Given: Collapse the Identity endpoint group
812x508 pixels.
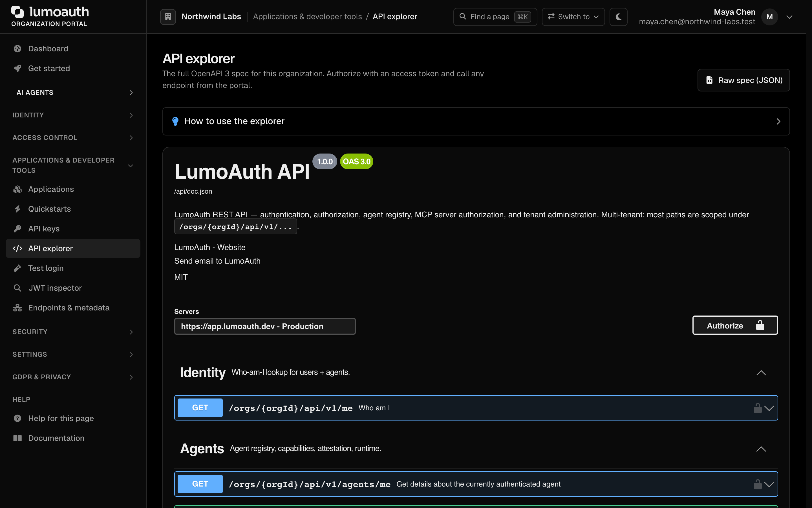Looking at the screenshot, I should tap(761, 373).
